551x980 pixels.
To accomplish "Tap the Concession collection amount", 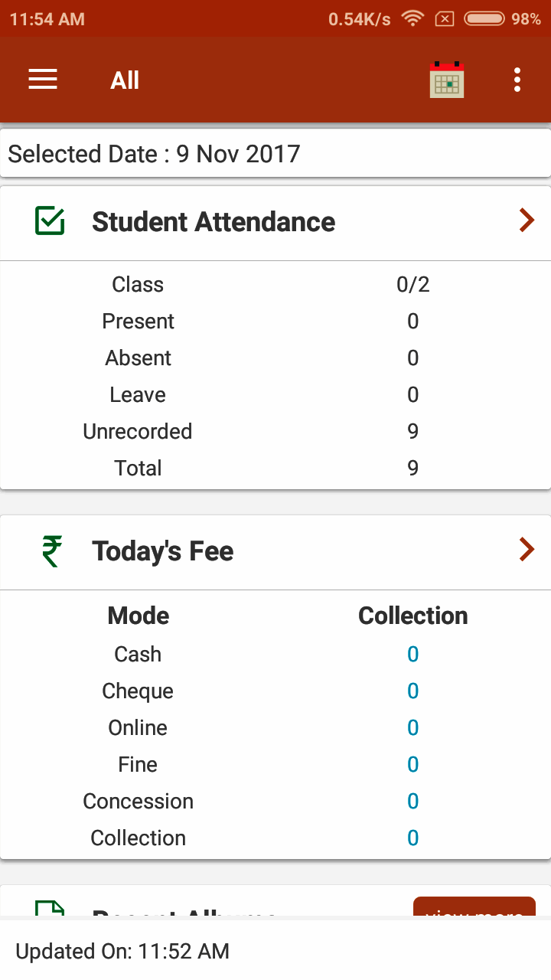I will click(412, 802).
